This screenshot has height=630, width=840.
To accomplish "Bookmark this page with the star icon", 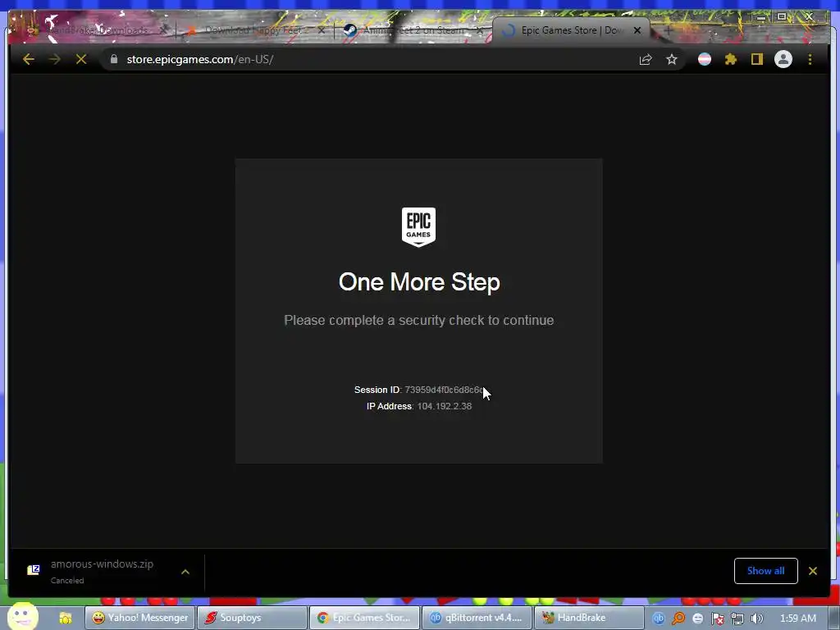I will click(x=672, y=59).
